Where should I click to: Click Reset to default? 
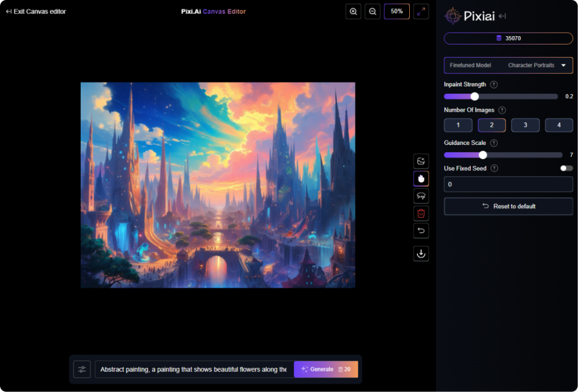pyautogui.click(x=508, y=206)
